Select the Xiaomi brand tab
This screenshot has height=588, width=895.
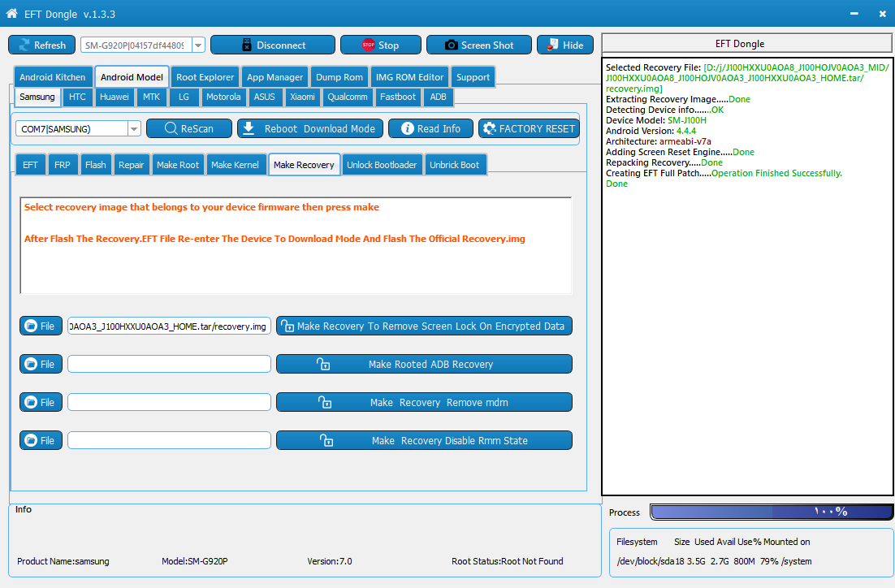(302, 97)
